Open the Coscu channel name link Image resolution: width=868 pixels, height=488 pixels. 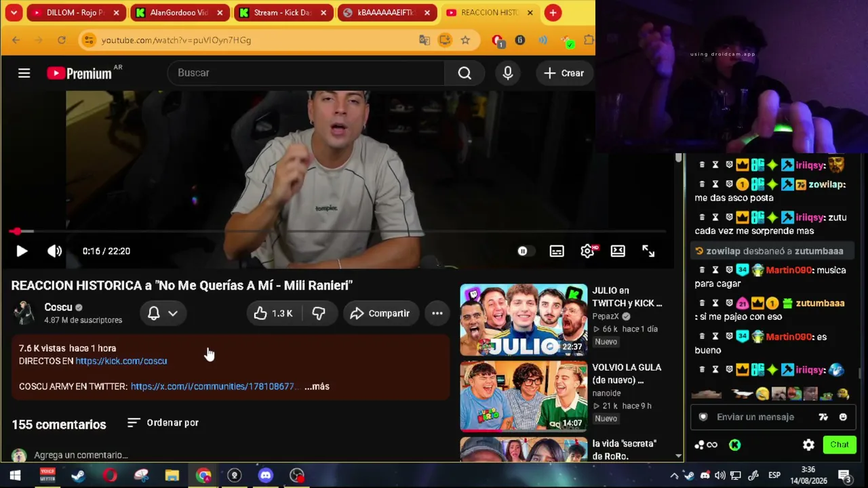(58, 307)
